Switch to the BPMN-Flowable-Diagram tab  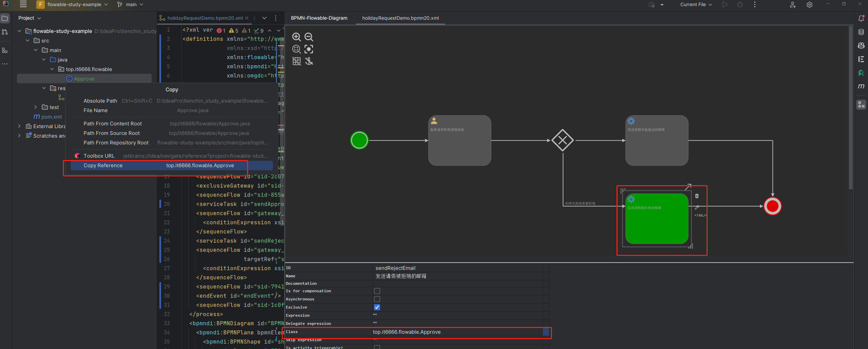tap(319, 18)
